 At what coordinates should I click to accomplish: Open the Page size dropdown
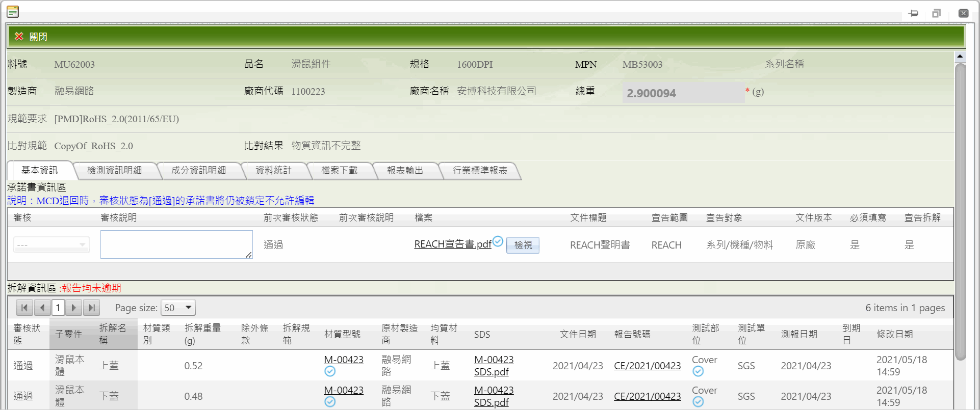tap(178, 308)
